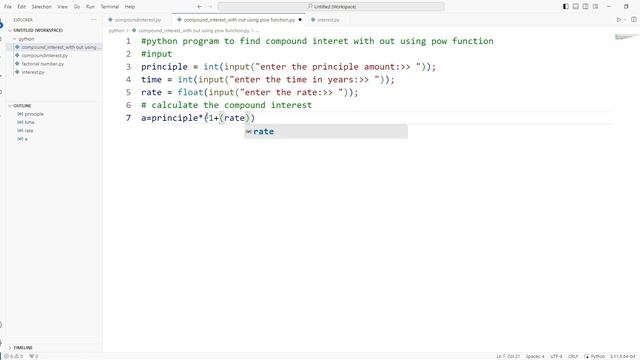Open compoundinterest.py in the Explorer tree
Image resolution: width=640 pixels, height=360 pixels.
44,56
